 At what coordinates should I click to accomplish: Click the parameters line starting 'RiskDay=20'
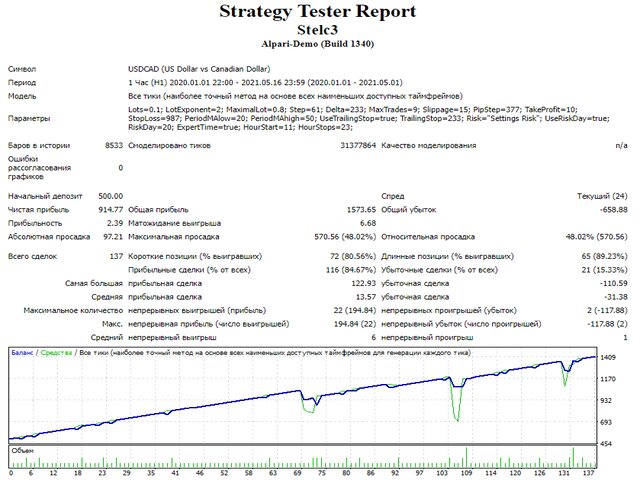pos(240,127)
